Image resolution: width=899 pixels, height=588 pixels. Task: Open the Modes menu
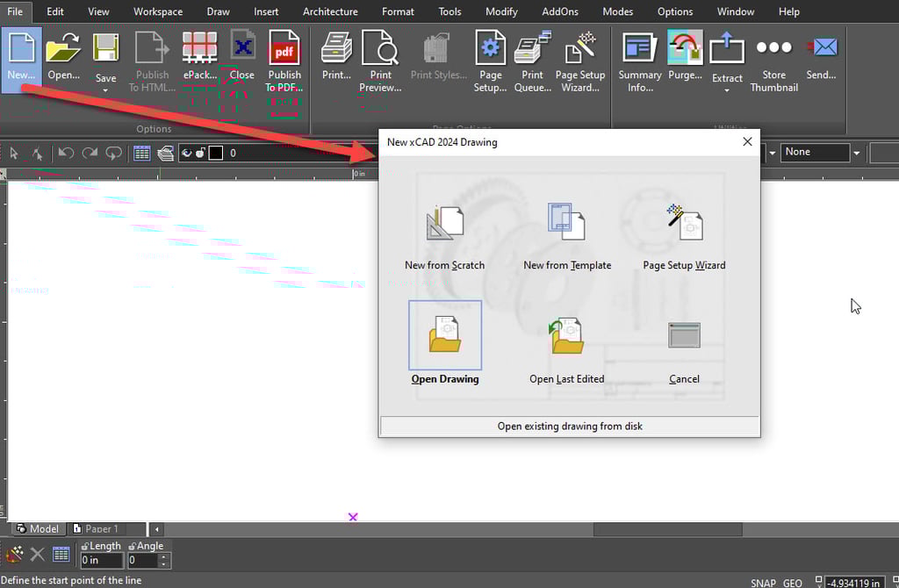[x=617, y=11]
